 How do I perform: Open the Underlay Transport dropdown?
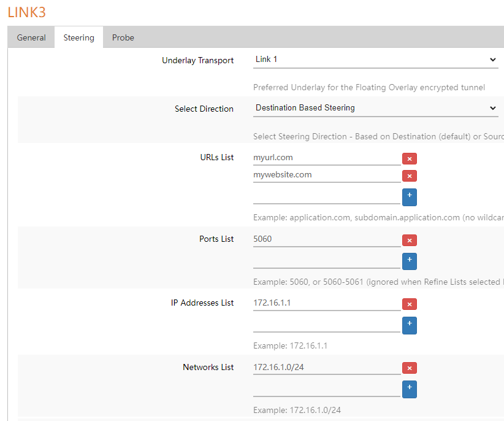point(375,60)
